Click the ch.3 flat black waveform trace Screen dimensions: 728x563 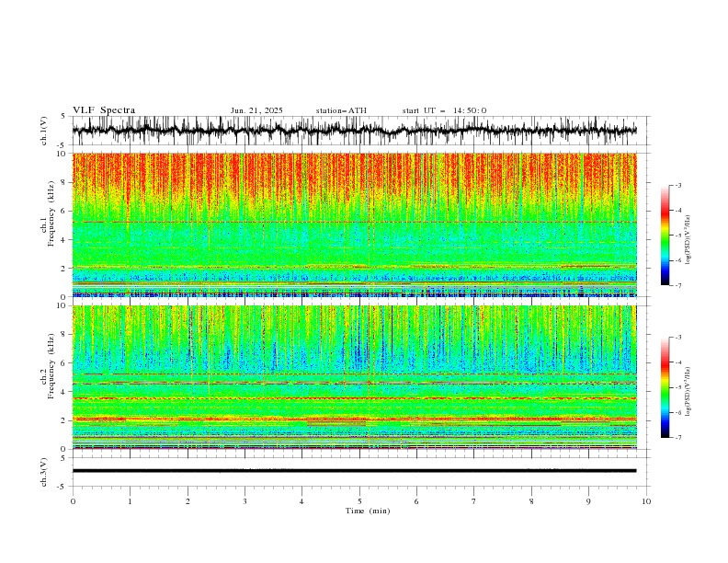coord(354,471)
